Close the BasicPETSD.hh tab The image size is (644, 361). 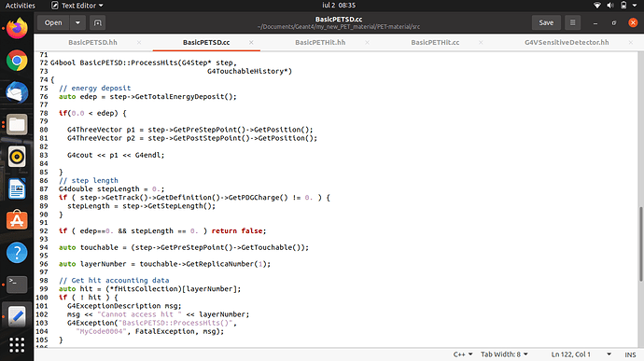[x=139, y=42]
